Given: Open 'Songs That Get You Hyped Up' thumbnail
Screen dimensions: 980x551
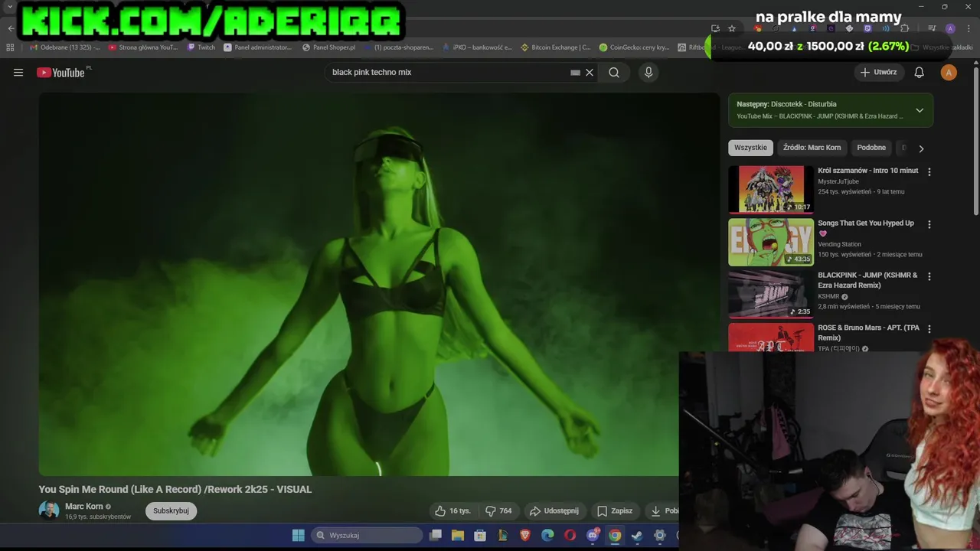Looking at the screenshot, I should [771, 242].
